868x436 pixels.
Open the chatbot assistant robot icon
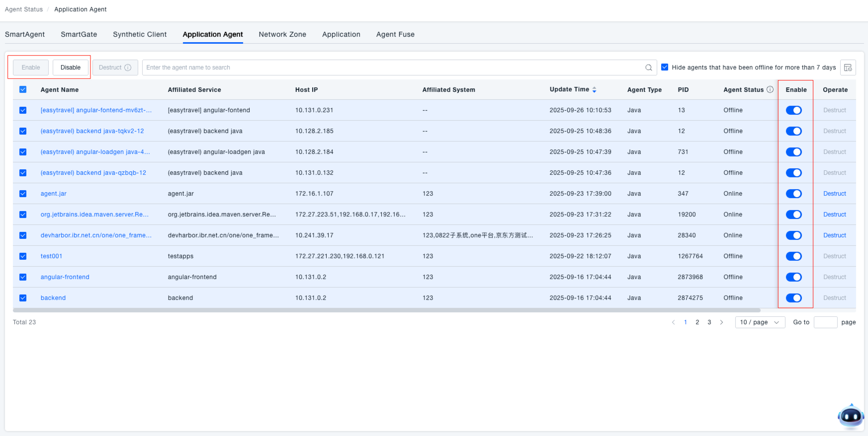(x=851, y=416)
